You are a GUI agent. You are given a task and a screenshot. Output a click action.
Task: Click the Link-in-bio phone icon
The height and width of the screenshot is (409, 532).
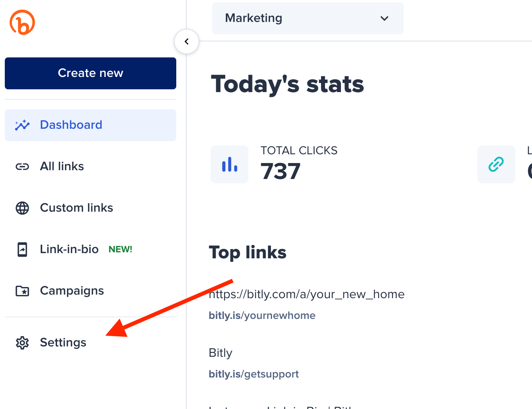(x=22, y=250)
